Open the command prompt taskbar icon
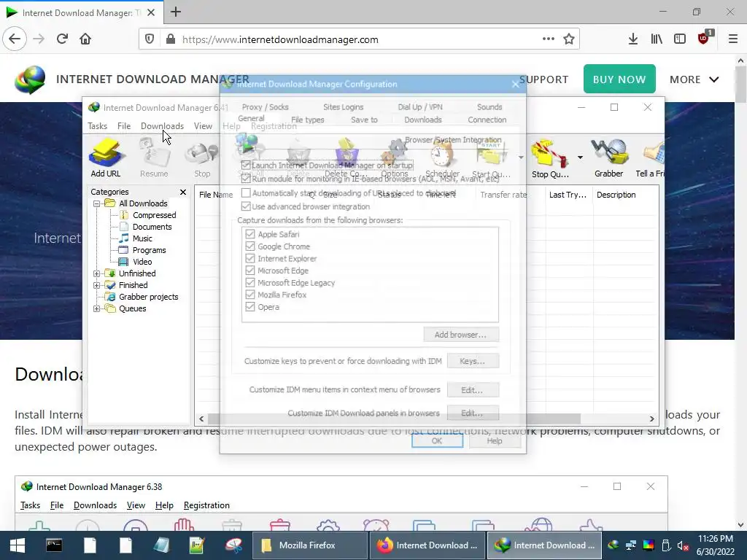 (x=54, y=545)
